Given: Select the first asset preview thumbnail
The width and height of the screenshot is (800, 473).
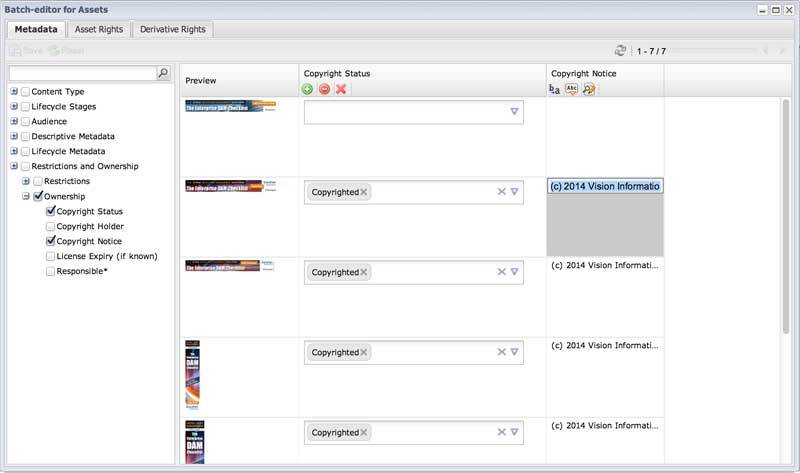Looking at the screenshot, I should click(230, 106).
